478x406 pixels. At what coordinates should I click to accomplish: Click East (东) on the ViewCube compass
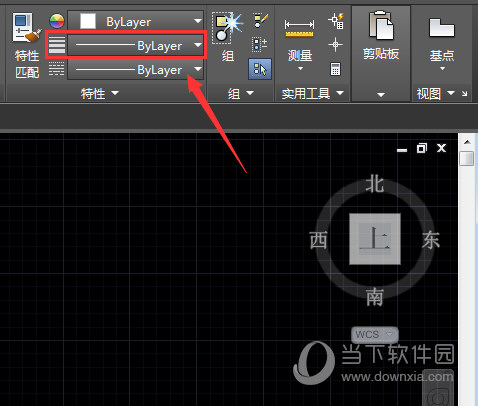(x=431, y=240)
